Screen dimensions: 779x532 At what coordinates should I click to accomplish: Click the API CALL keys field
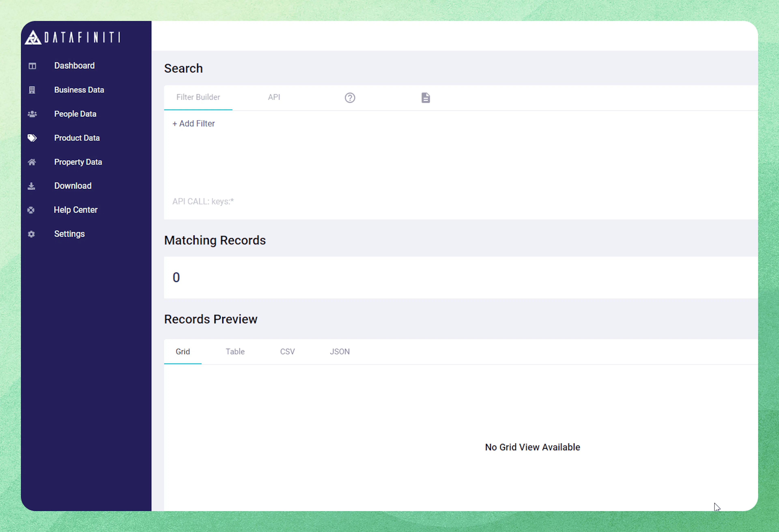tap(203, 201)
